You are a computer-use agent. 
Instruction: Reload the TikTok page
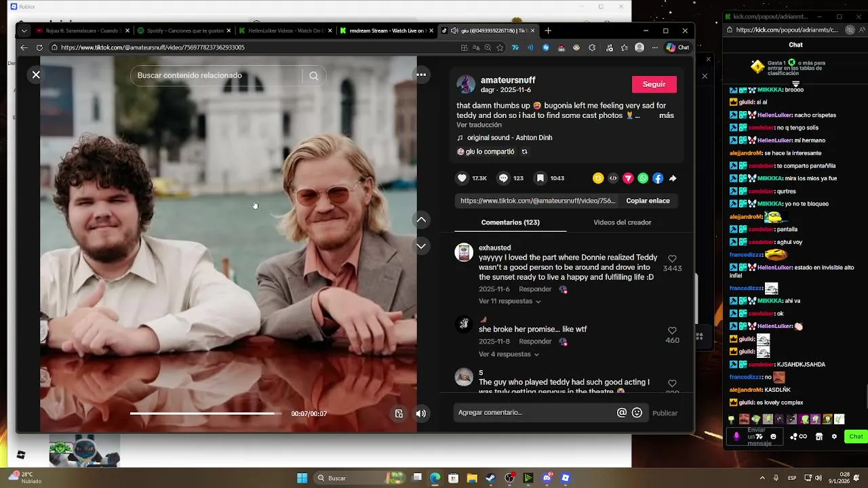click(39, 47)
